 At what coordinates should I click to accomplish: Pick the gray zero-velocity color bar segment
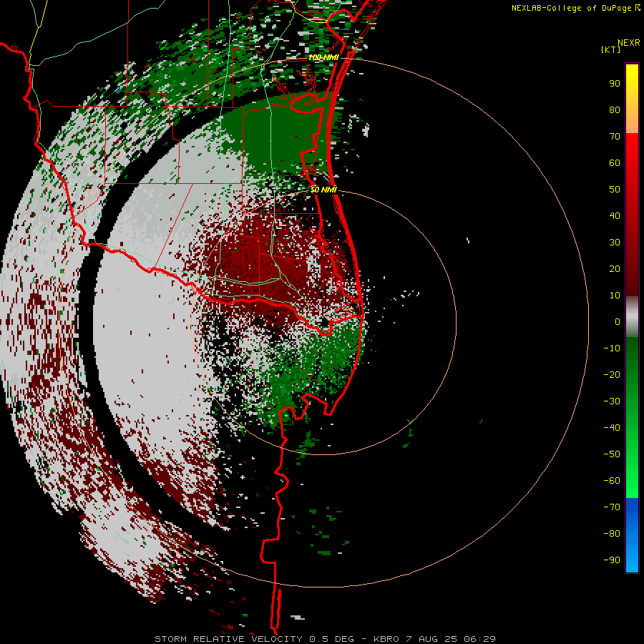tap(632, 317)
